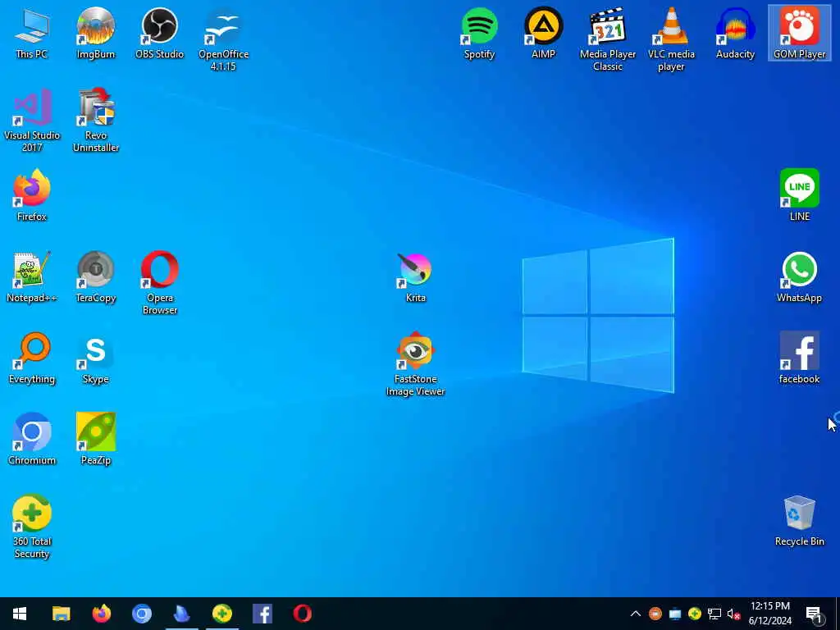Open the clock showing 12:15 PM

coord(769,614)
